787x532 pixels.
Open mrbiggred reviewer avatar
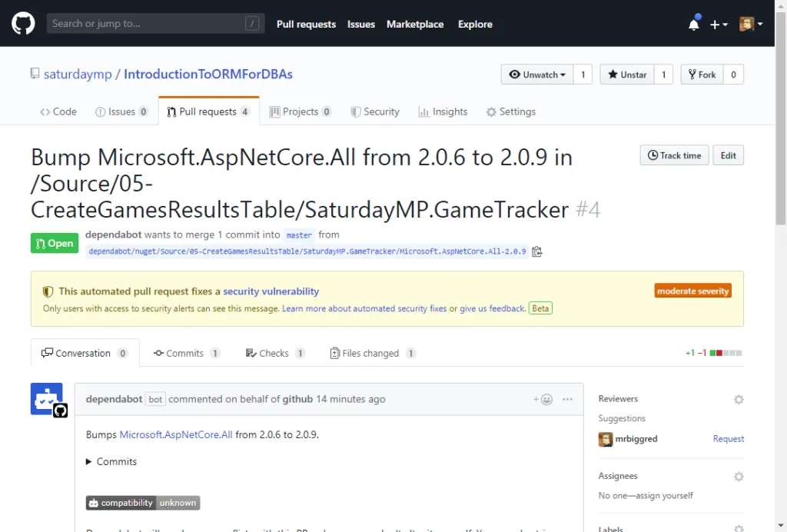[x=606, y=439]
